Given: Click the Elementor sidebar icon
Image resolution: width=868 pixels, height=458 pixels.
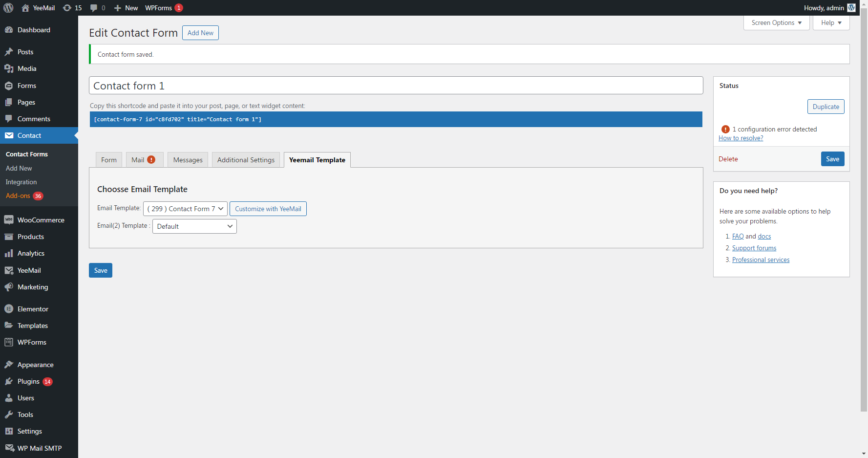Looking at the screenshot, I should point(9,309).
